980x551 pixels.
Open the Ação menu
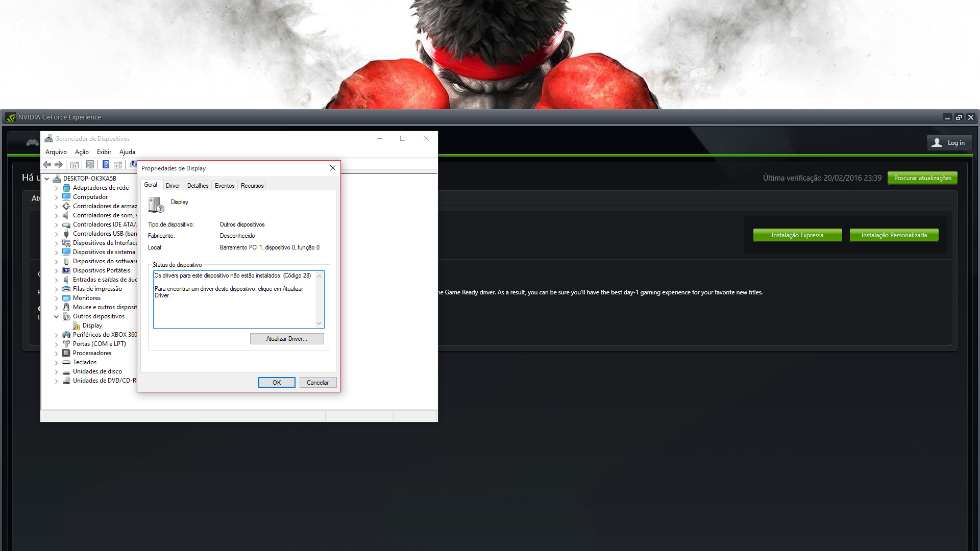coord(82,152)
